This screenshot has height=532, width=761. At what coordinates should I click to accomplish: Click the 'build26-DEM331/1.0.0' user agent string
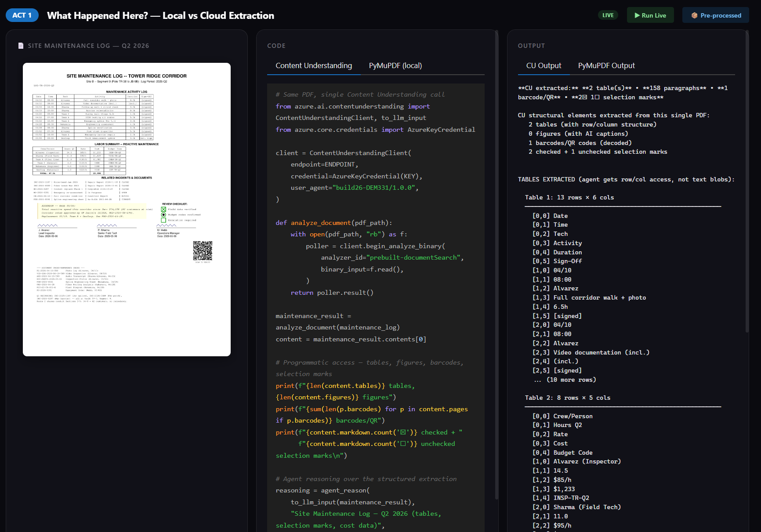[373, 188]
